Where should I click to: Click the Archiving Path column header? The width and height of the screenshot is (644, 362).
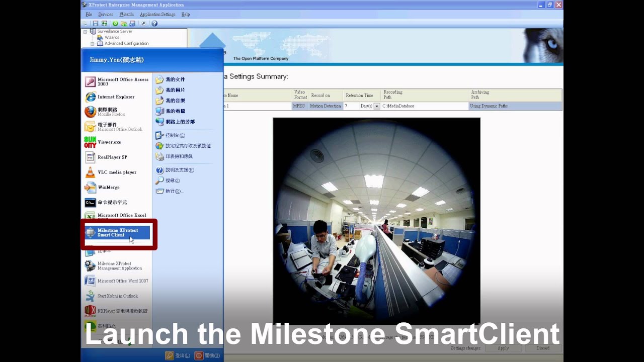click(x=515, y=95)
